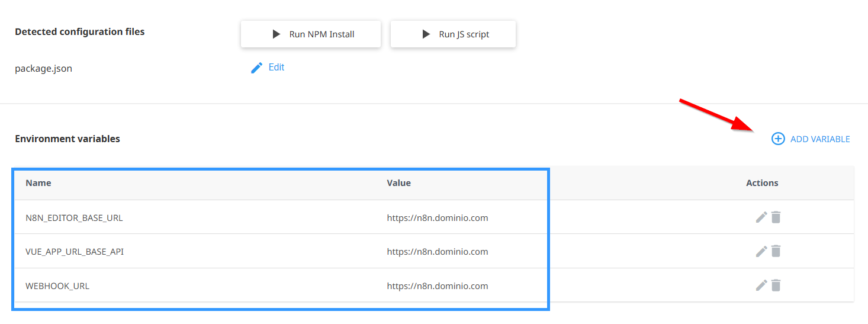Click the Value column header
Viewport: 868px width, 324px height.
click(x=398, y=183)
